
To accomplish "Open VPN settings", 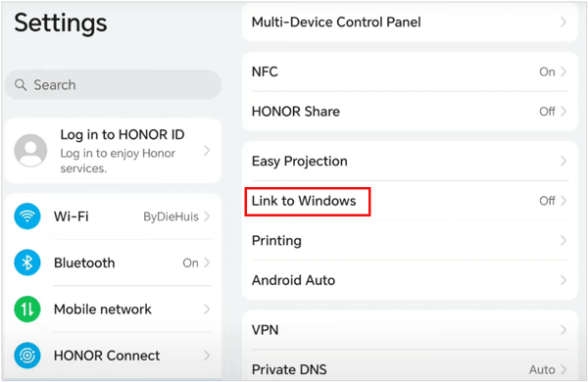I will pos(410,330).
